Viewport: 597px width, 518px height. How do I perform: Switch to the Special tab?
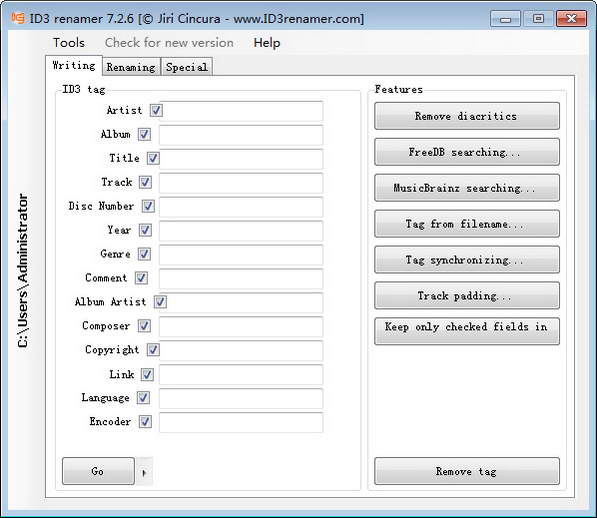(187, 67)
